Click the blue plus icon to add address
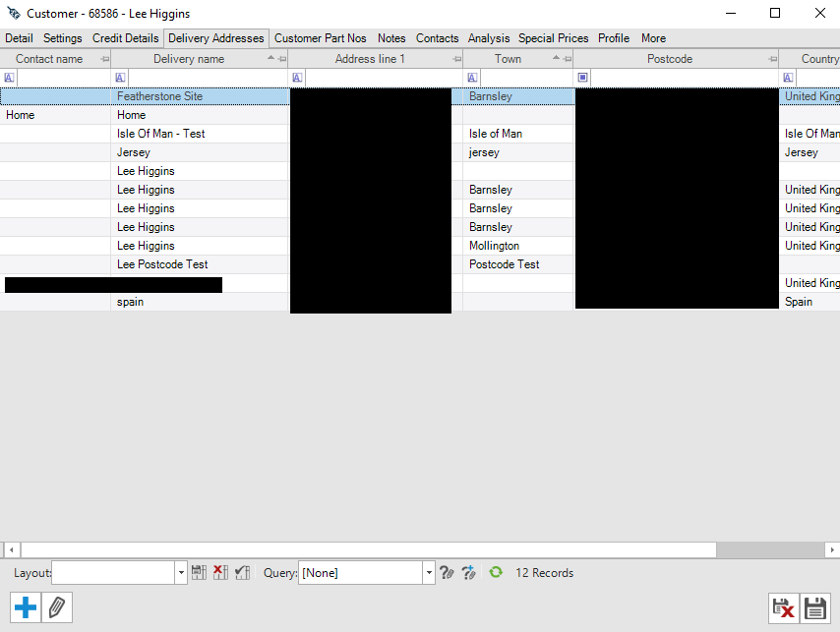Screen dimensions: 840x632 point(25,607)
